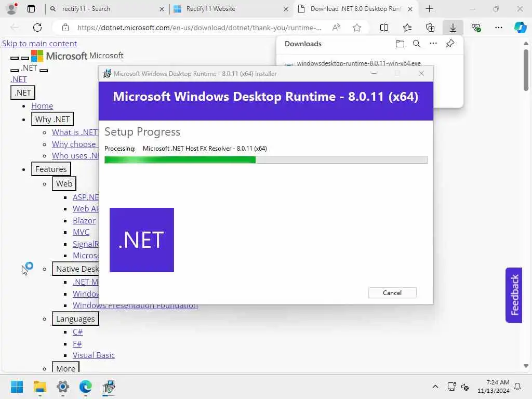
Task: Expand the More submenu button
Action: point(65,368)
